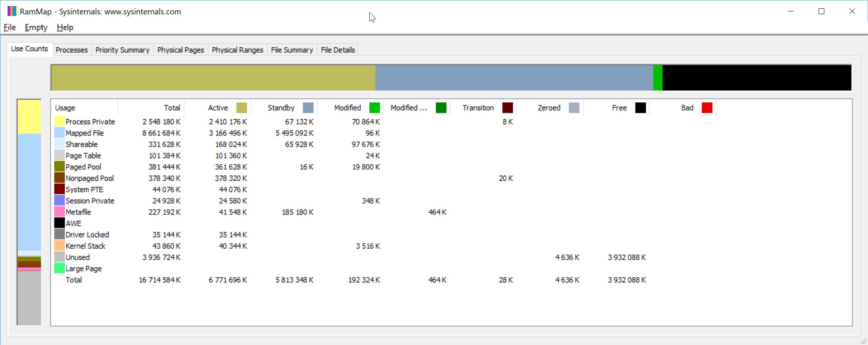Select the Process Private row label
The image size is (868, 345).
click(90, 122)
